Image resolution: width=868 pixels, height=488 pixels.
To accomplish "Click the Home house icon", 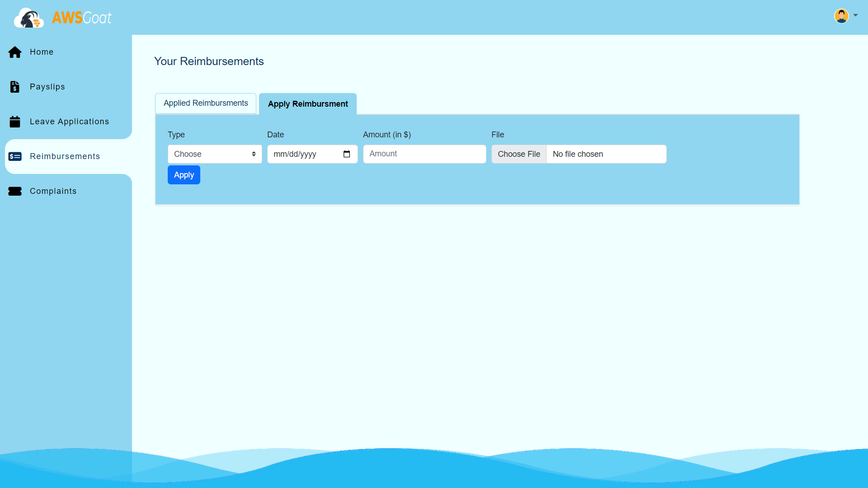I will click(x=15, y=52).
